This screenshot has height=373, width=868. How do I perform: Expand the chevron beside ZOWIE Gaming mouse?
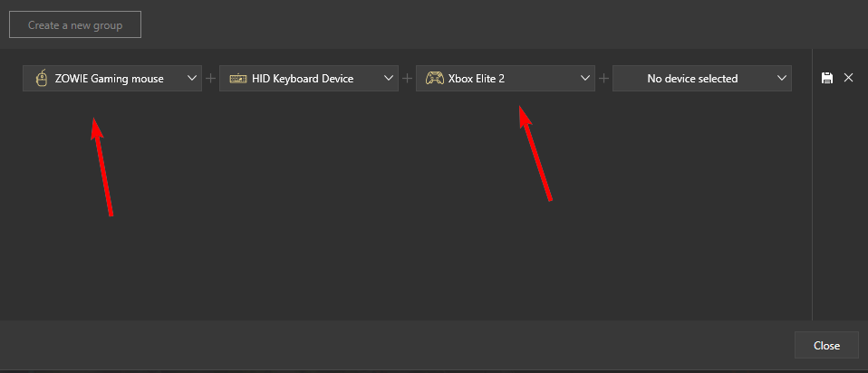tap(192, 78)
